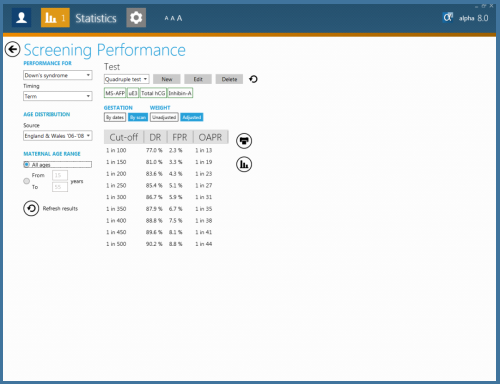
Task: Toggle weight Unadjusted
Action: pyautogui.click(x=164, y=117)
